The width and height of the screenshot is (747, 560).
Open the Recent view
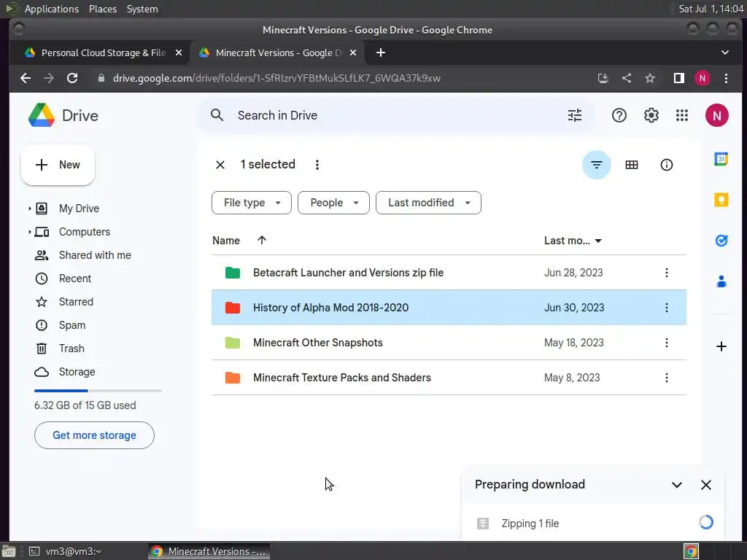75,279
